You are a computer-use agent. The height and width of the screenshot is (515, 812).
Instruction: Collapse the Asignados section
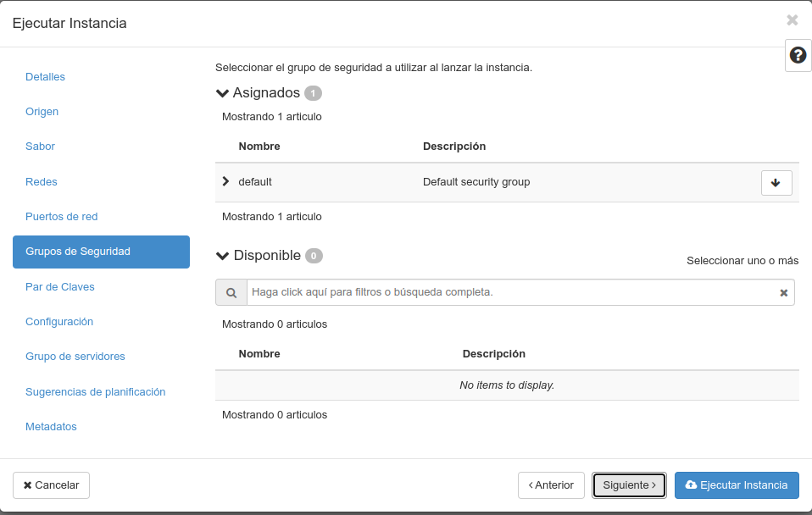tap(222, 93)
